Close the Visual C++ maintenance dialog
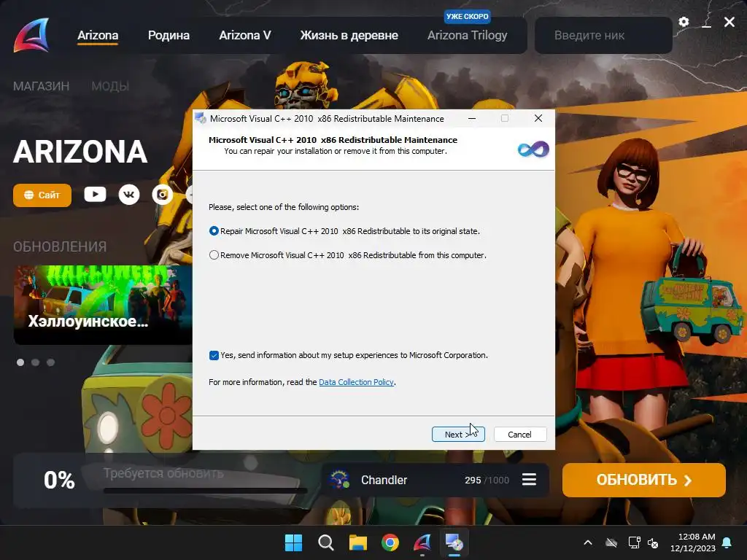Image resolution: width=747 pixels, height=560 pixels. [x=538, y=118]
